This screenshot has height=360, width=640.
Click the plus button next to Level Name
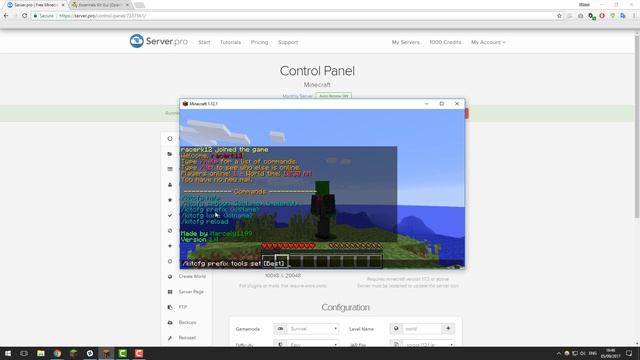click(448, 328)
